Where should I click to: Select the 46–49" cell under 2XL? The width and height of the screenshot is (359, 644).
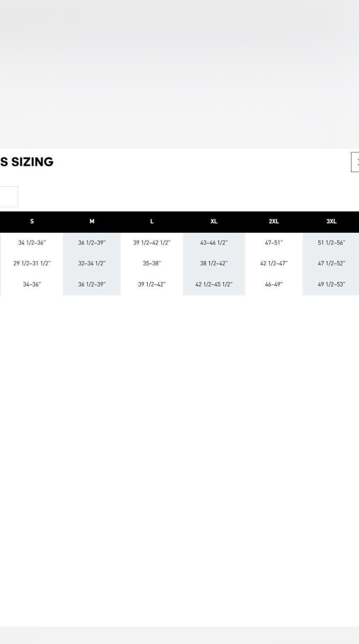pyautogui.click(x=274, y=285)
